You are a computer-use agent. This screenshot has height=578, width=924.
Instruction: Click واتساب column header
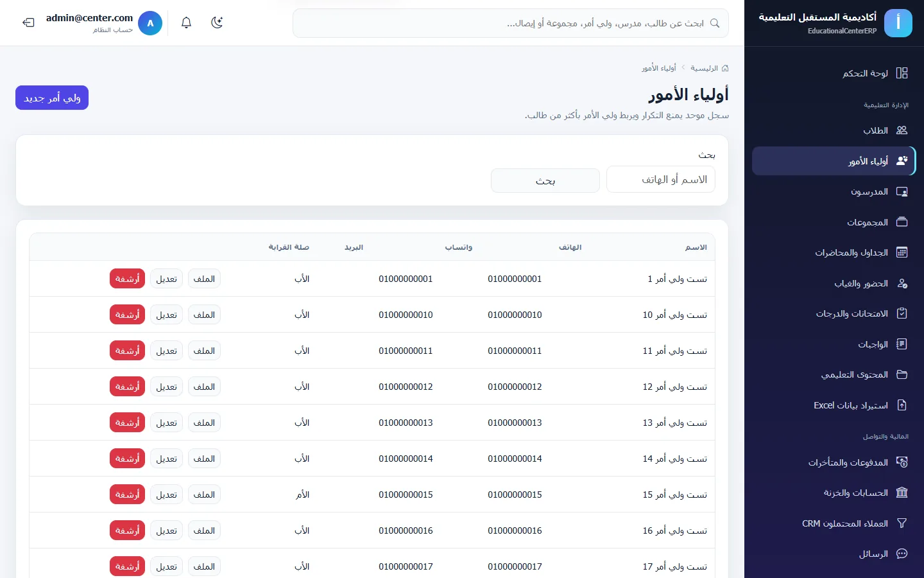[459, 247]
